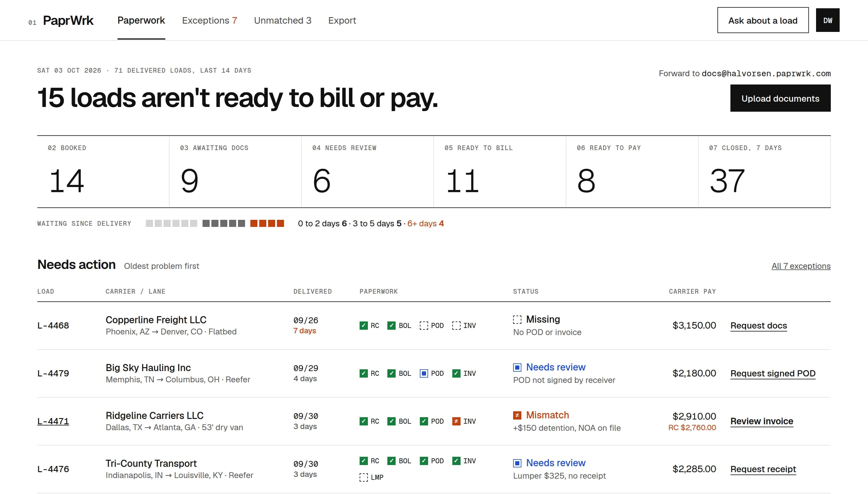The width and height of the screenshot is (868, 494).
Task: Click the green INV check for Big Sky Hauling
Action: [x=456, y=373]
